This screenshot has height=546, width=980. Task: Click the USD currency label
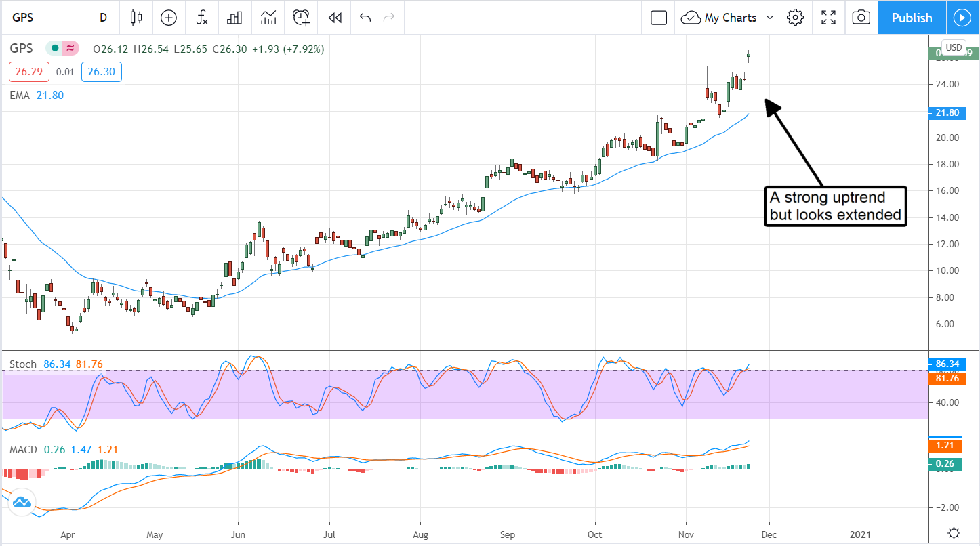pyautogui.click(x=954, y=47)
